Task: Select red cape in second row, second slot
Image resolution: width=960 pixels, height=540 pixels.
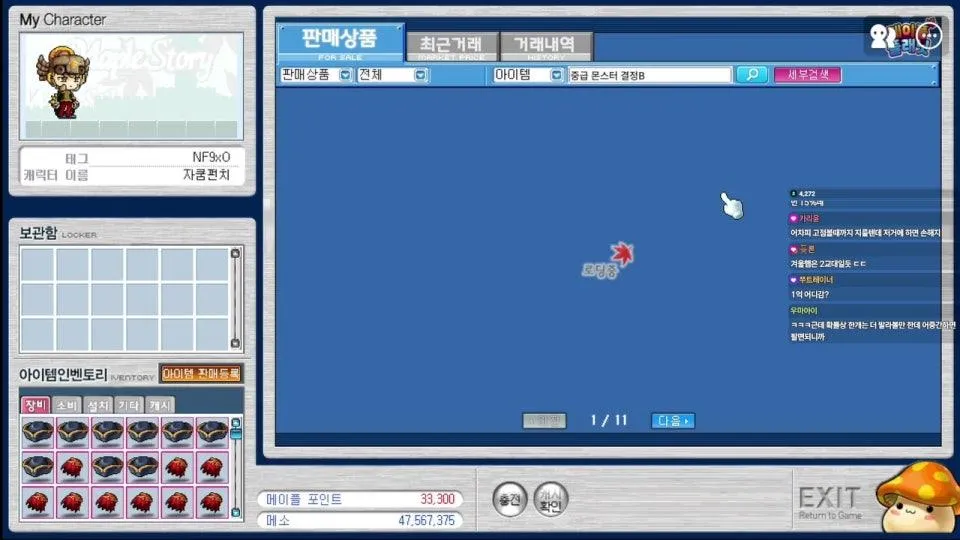Action: [73, 468]
